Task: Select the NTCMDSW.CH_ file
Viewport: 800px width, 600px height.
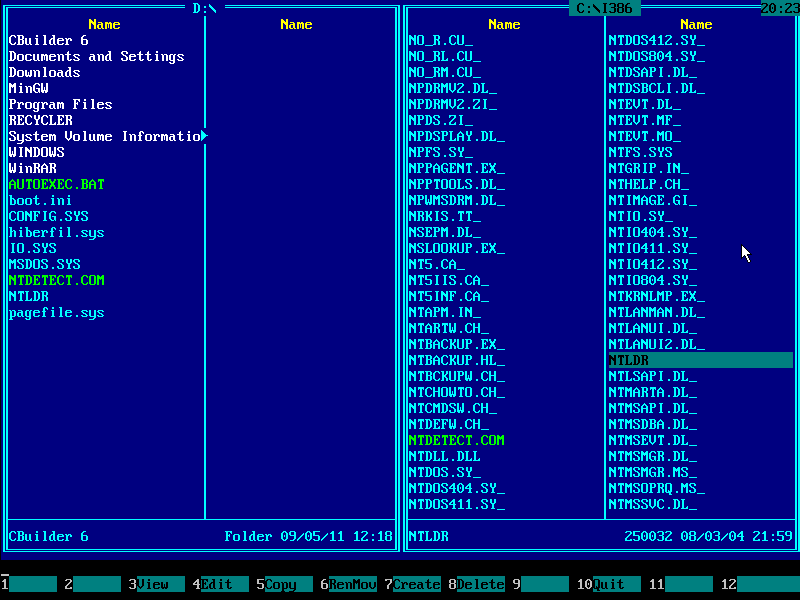Action: (x=453, y=408)
